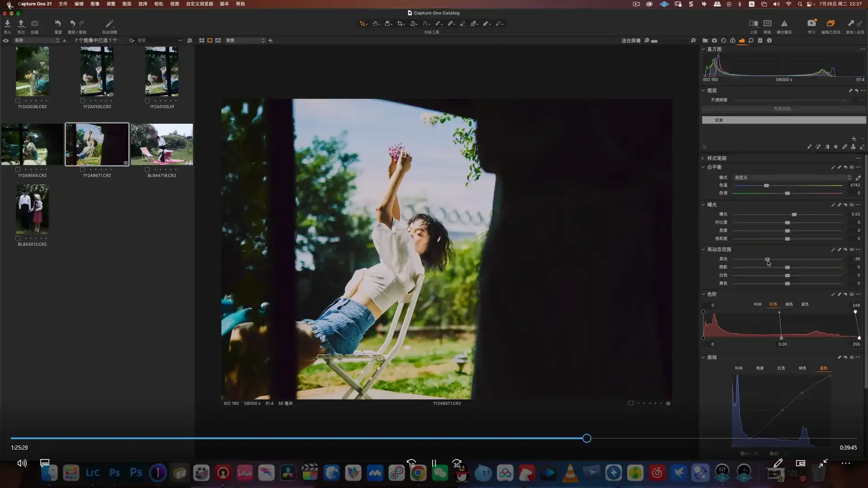Tick the checkbox under BL8A4718.CR2 thumbnail
The height and width of the screenshot is (488, 868).
click(x=147, y=169)
